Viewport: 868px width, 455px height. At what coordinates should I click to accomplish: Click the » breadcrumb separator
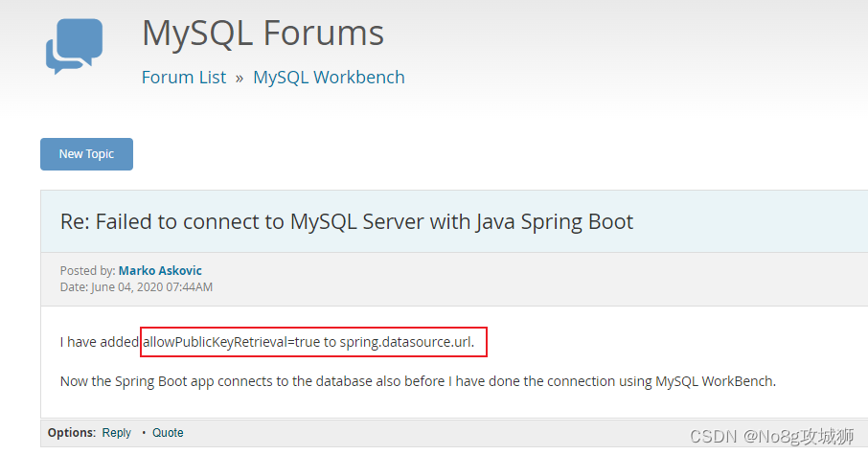point(240,79)
